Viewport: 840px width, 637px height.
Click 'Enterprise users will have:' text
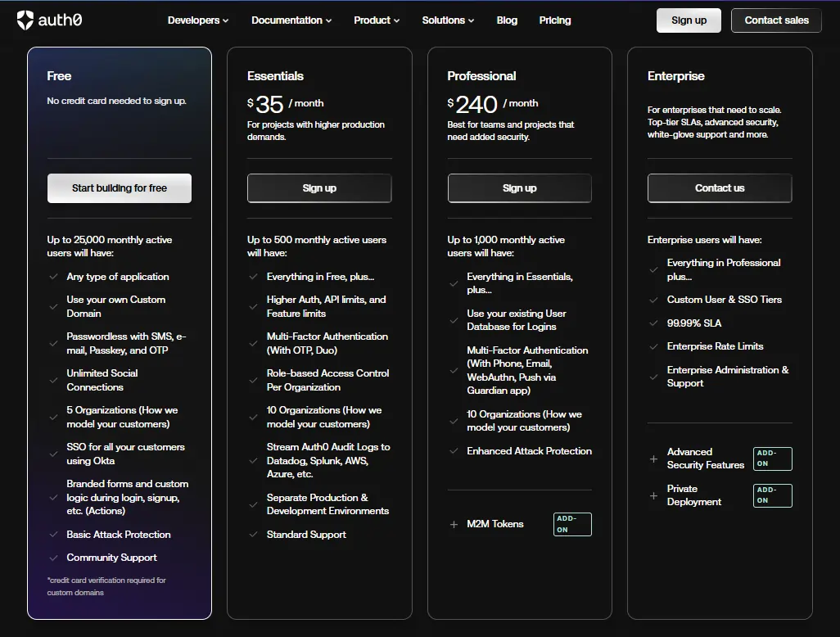tap(704, 240)
